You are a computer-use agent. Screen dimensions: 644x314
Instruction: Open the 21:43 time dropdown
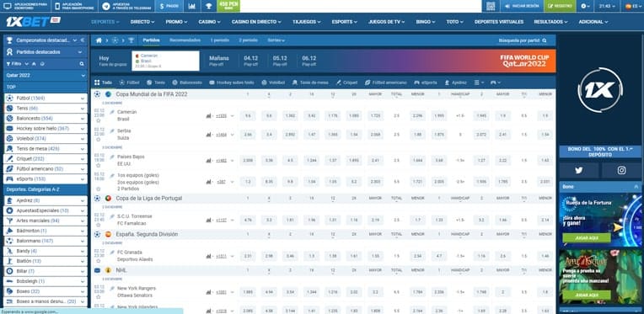(x=608, y=6)
